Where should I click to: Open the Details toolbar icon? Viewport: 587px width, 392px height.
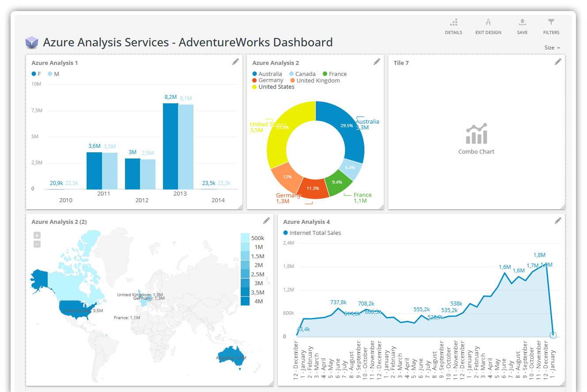click(x=453, y=22)
